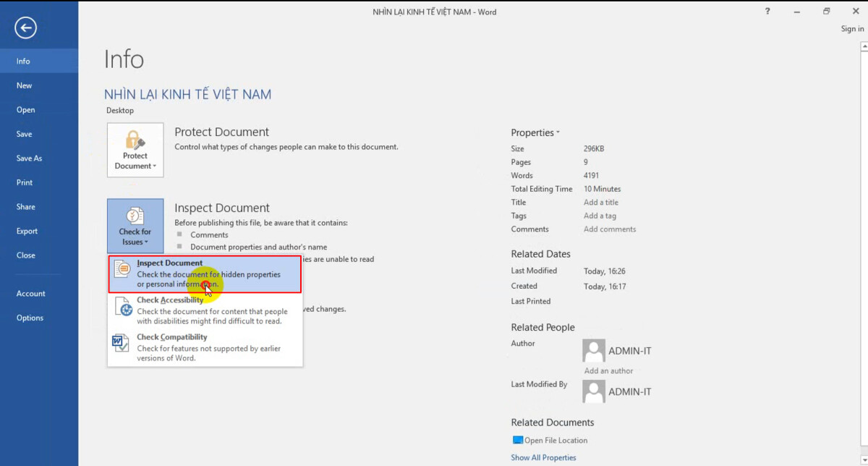Click Add a title field

(600, 202)
